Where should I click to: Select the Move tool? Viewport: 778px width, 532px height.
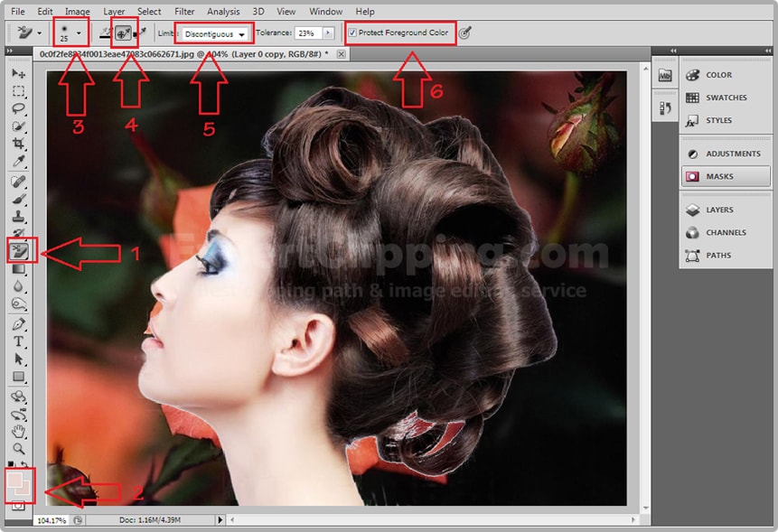click(x=18, y=73)
